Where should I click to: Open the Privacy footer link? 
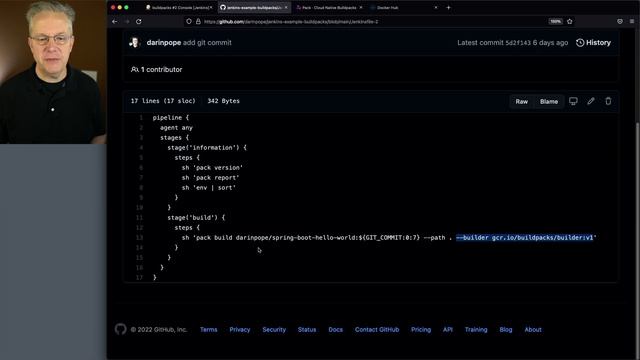coord(240,329)
